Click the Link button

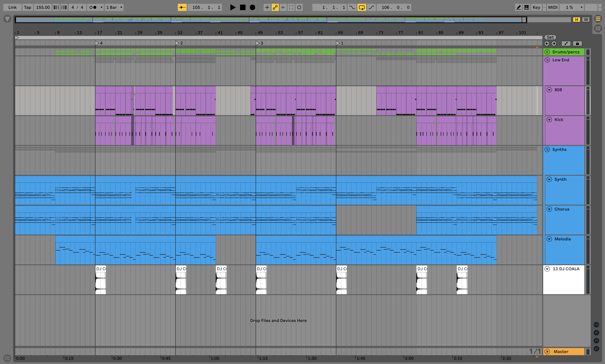(12, 7)
